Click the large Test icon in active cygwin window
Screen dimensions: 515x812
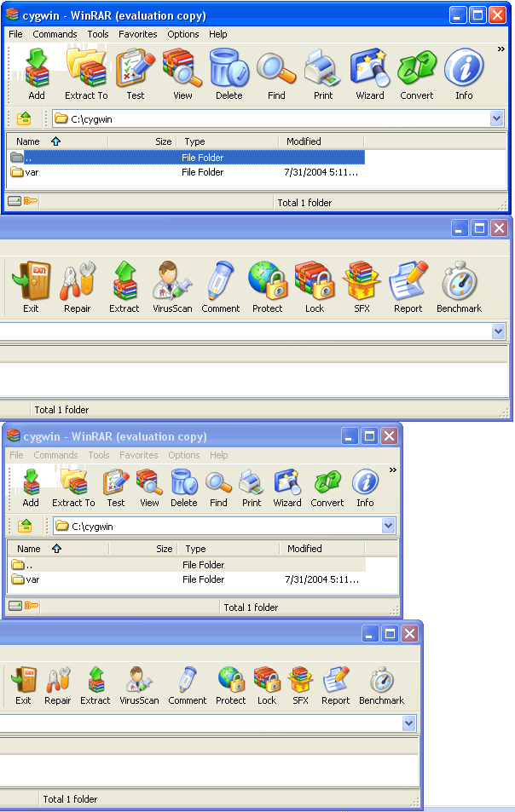tap(136, 68)
